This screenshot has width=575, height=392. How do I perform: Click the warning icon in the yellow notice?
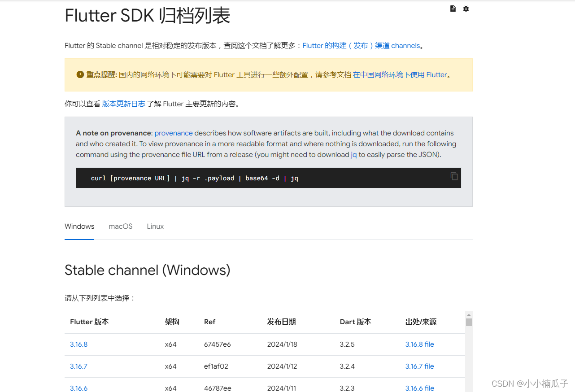pos(80,74)
